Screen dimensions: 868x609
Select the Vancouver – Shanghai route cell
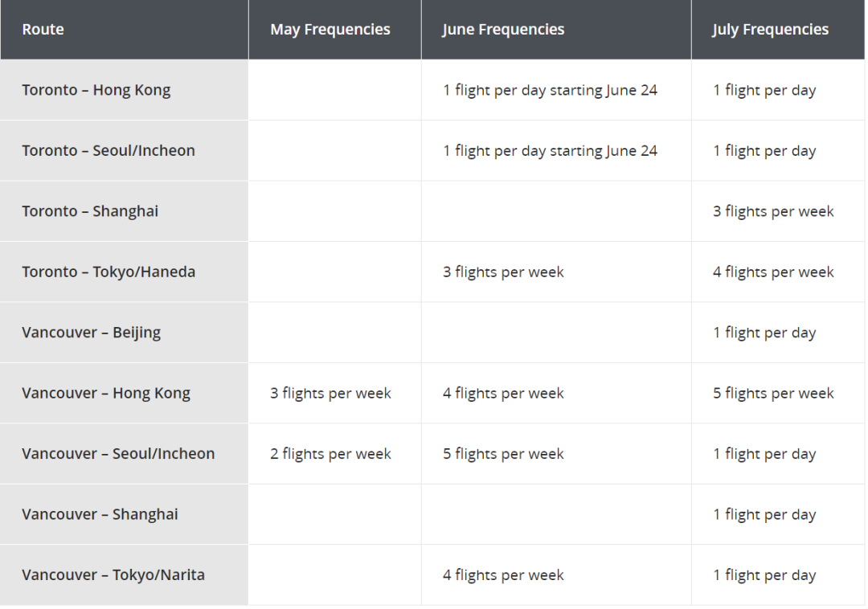(x=124, y=514)
